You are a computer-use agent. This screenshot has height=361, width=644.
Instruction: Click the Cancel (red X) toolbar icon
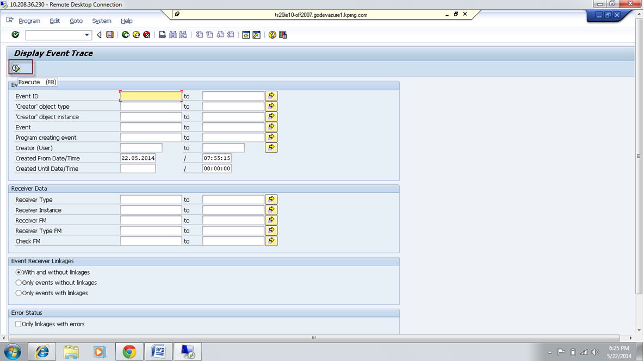click(146, 35)
